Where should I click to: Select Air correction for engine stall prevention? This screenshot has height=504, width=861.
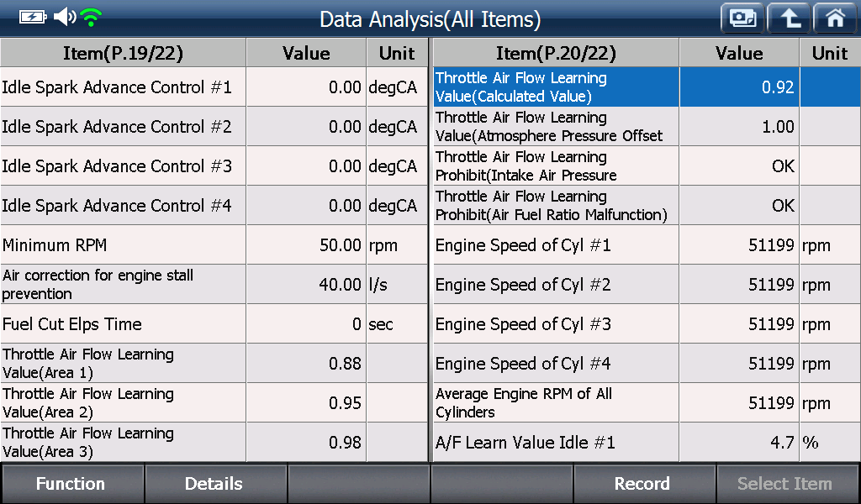coord(214,285)
